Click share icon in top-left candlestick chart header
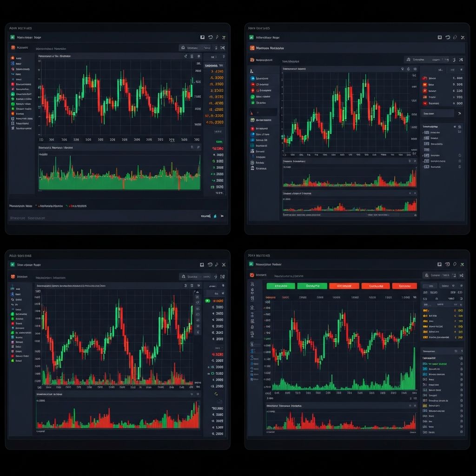The width and height of the screenshot is (476, 476). click(x=185, y=56)
